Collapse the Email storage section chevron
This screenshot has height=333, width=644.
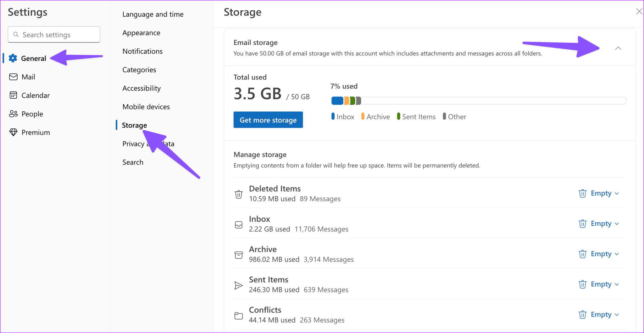point(619,48)
